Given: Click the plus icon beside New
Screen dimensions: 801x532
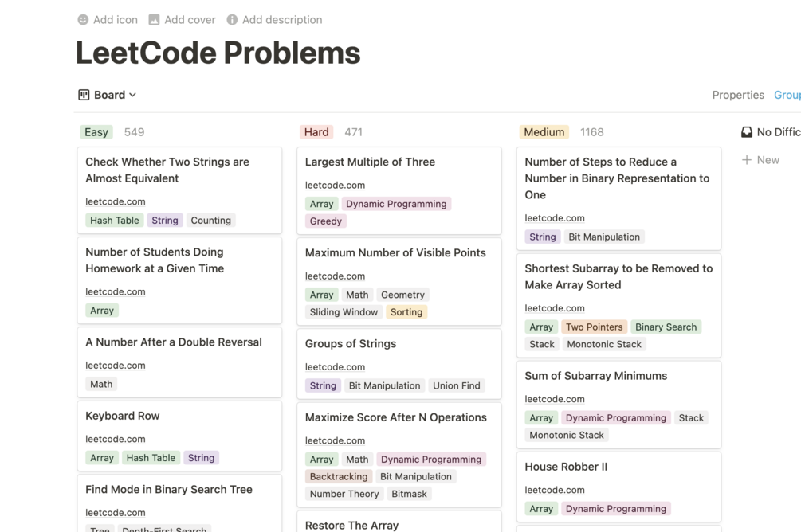Looking at the screenshot, I should [747, 160].
